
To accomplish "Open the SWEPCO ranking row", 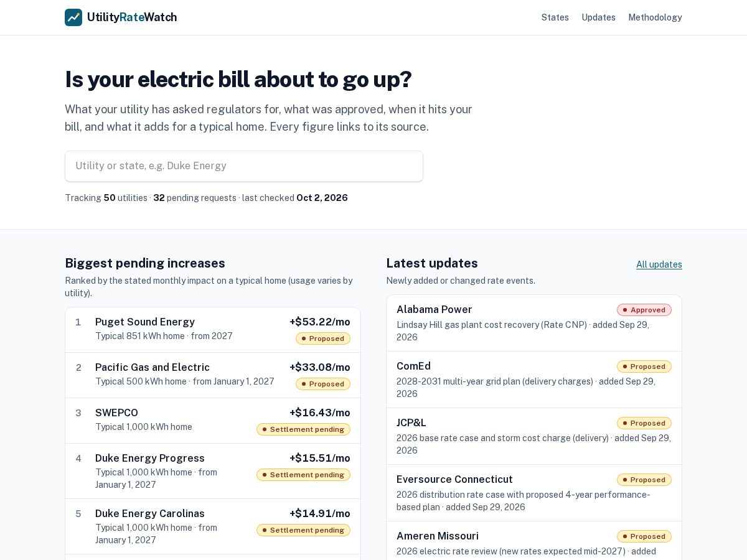I will [x=213, y=421].
